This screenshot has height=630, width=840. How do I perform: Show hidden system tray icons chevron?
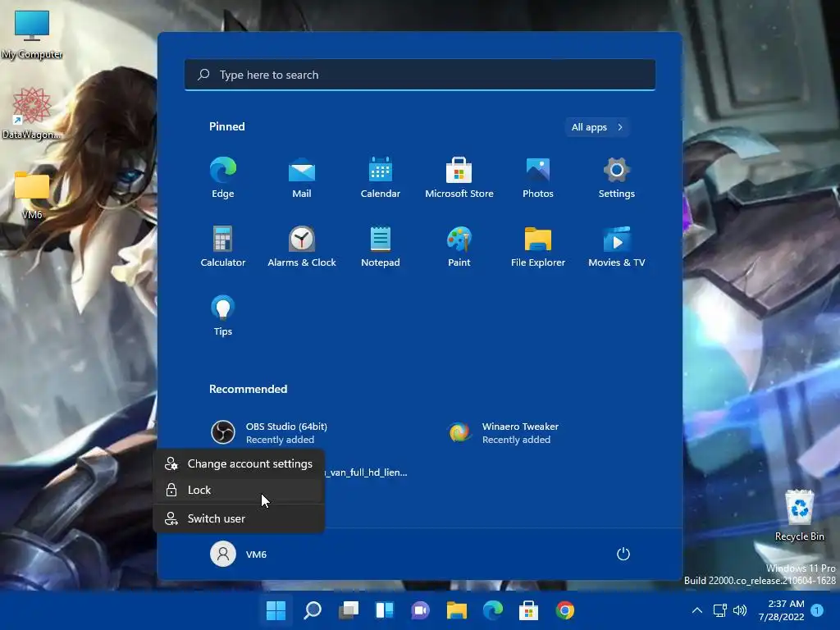[697, 610]
